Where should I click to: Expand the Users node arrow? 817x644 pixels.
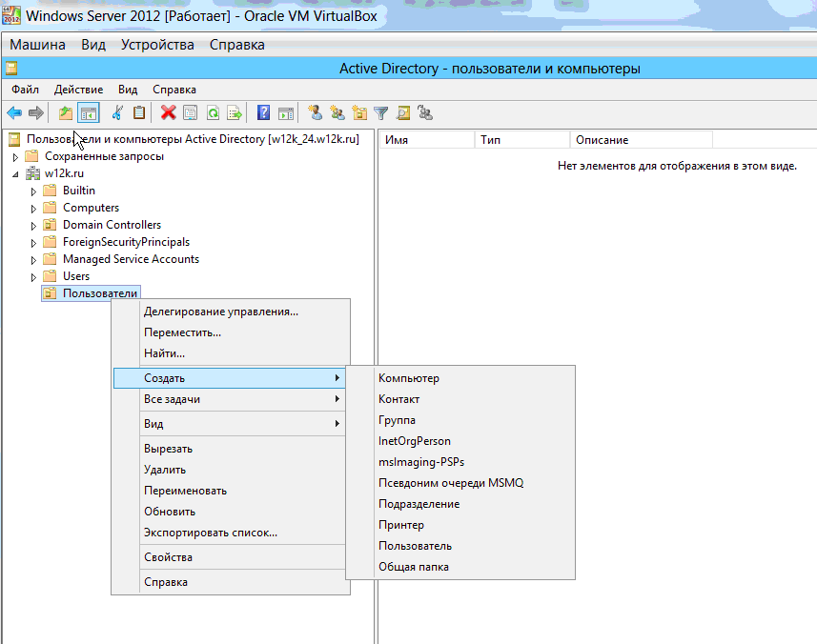tap(33, 277)
